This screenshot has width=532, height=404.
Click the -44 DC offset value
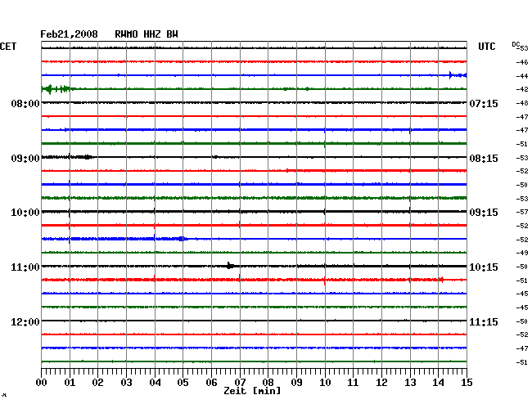(x=522, y=76)
